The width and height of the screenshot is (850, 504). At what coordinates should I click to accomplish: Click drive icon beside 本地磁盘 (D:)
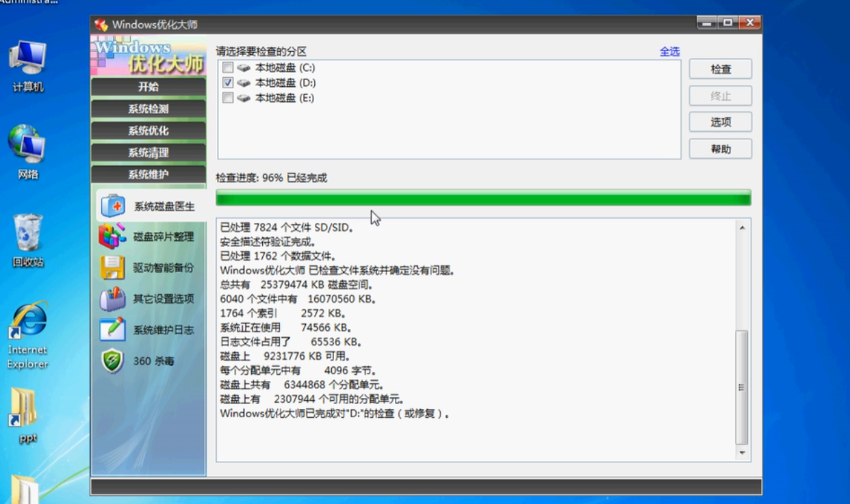(x=244, y=83)
